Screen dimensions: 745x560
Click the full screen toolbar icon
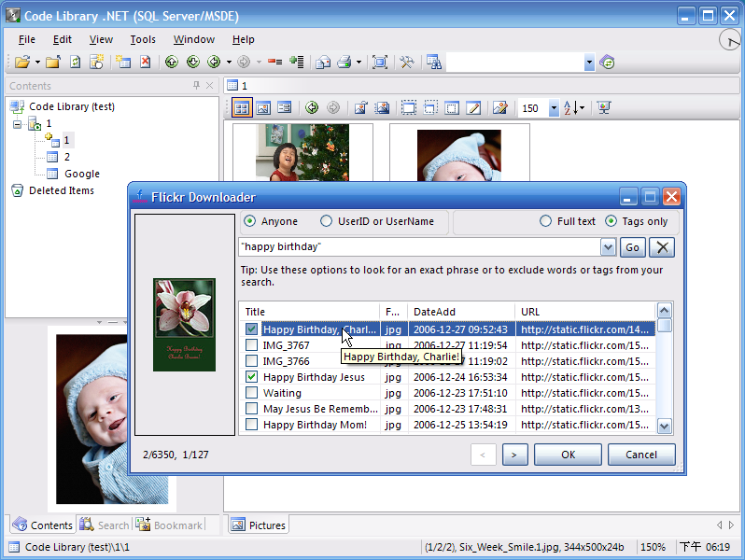click(x=380, y=63)
